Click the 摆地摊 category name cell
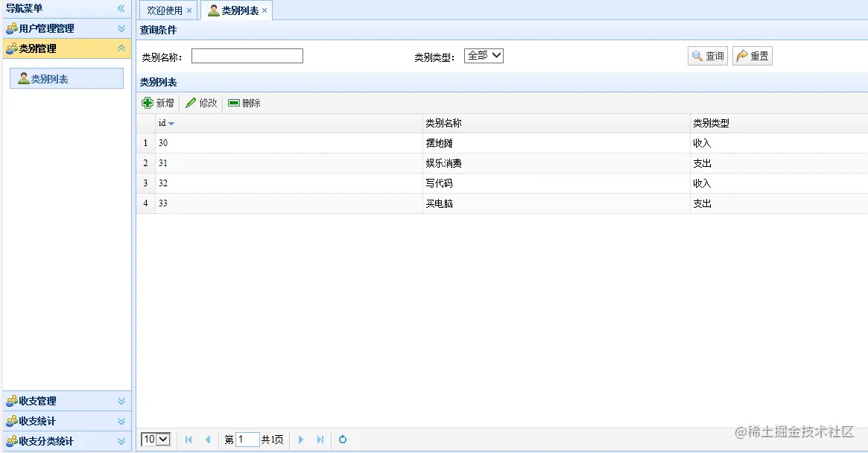 coord(557,143)
